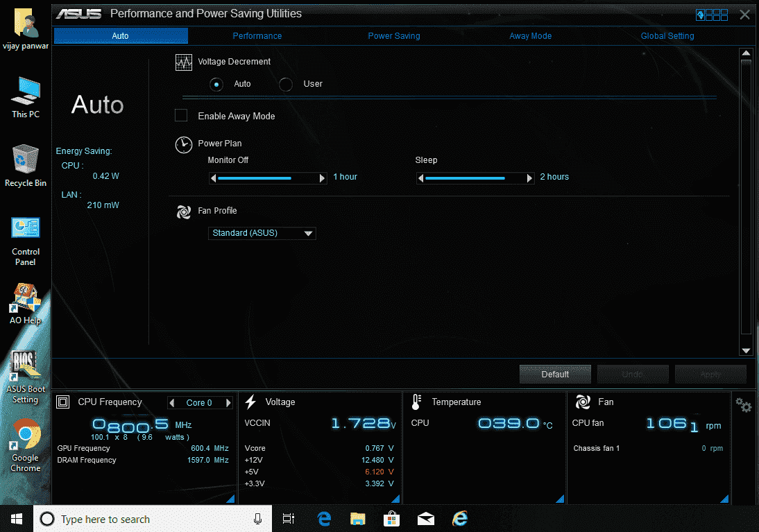Viewport: 759px width, 532px height.
Task: Expand the Temperature panel corner arrow
Action: coord(560,499)
